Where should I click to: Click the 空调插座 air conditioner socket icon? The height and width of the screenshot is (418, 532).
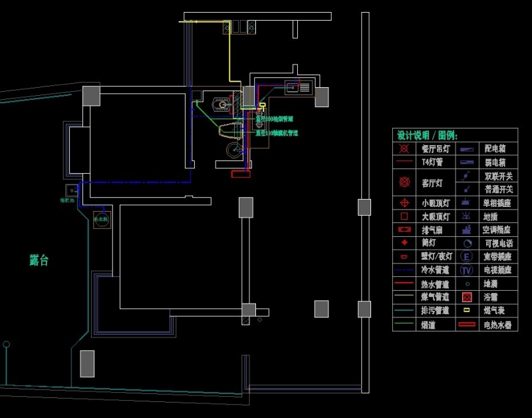(x=466, y=229)
